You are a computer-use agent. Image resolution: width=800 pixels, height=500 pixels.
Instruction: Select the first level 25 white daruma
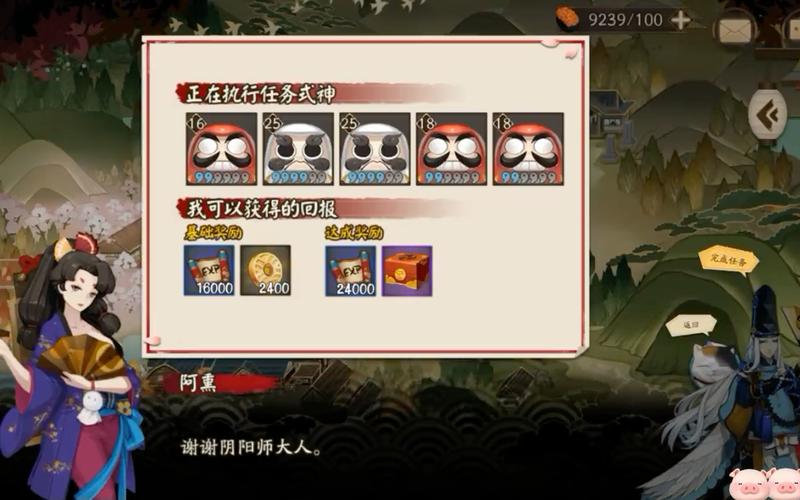coord(298,148)
